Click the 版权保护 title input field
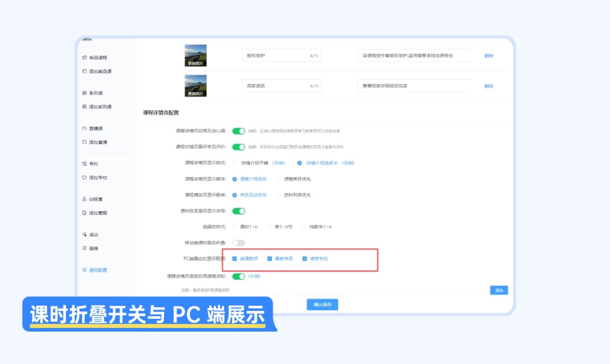The height and width of the screenshot is (364, 610). 282,56
